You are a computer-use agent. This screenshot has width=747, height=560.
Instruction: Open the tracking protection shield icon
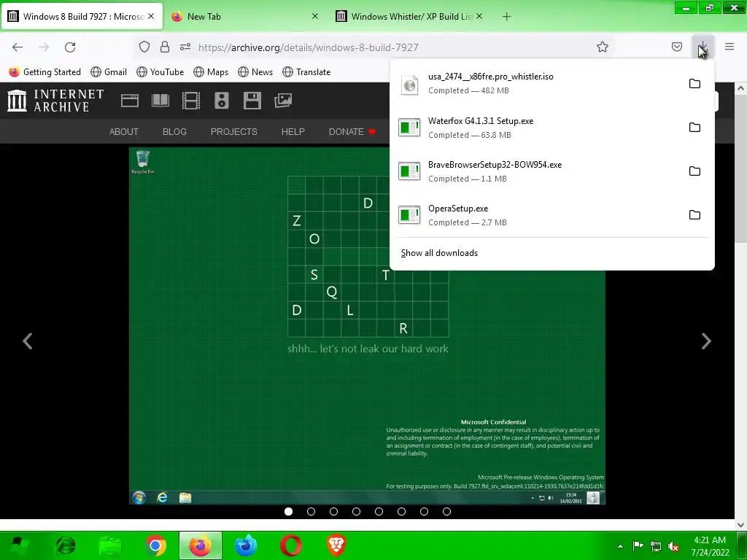click(144, 47)
